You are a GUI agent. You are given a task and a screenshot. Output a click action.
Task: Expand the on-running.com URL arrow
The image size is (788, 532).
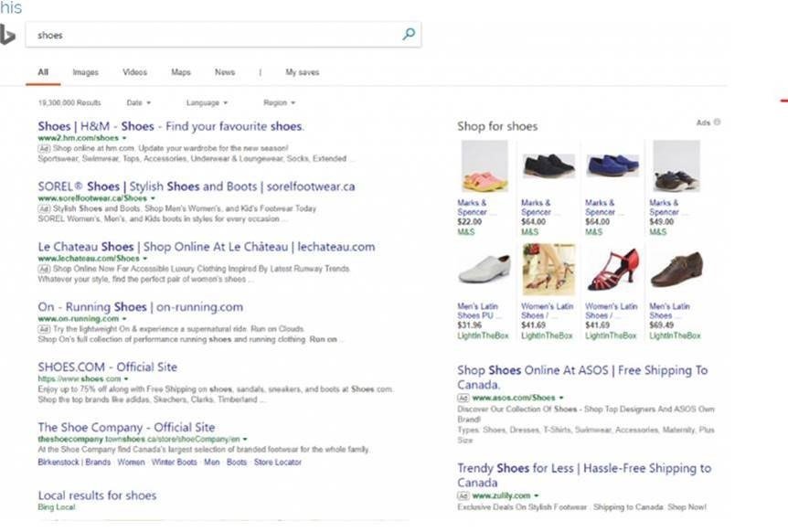coord(124,318)
